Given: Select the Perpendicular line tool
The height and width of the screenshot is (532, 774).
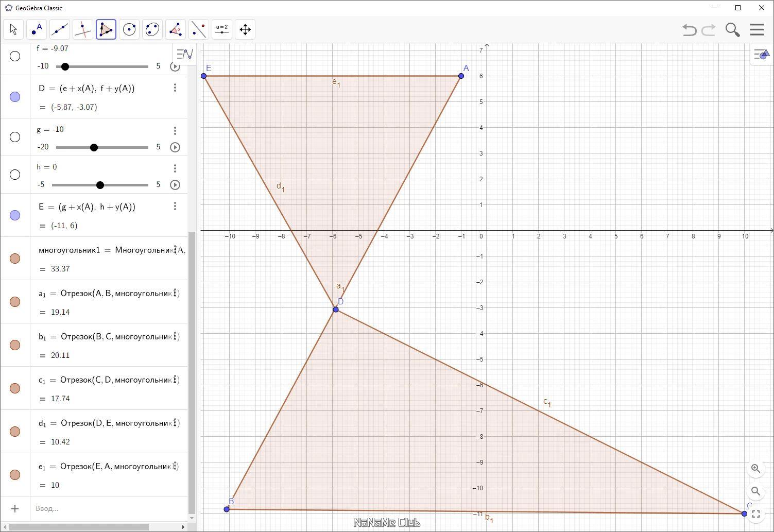Looking at the screenshot, I should coord(83,29).
